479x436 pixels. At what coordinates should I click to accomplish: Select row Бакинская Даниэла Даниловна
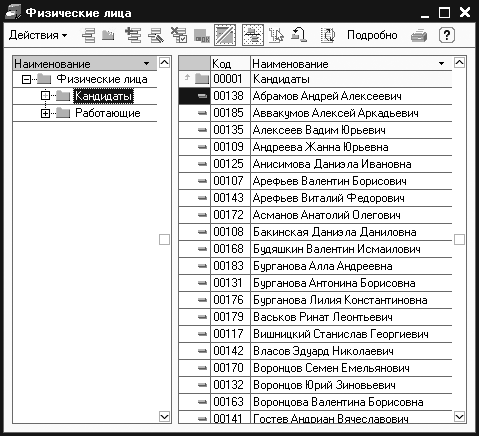(315, 232)
